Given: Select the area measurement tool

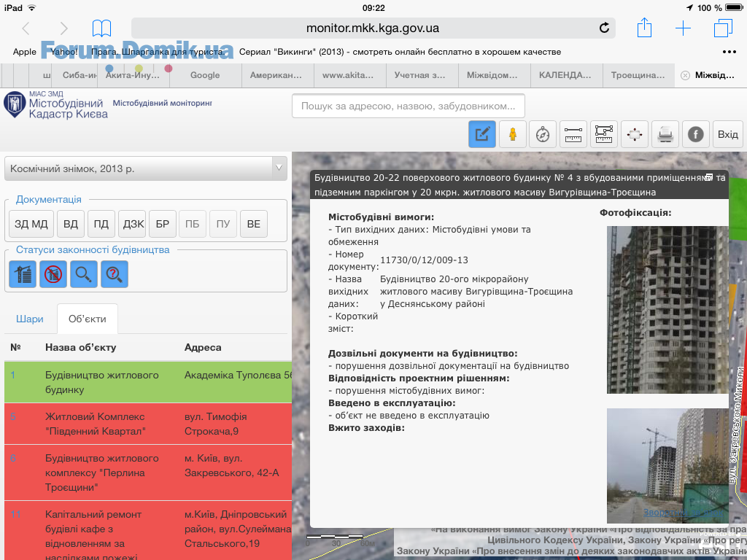Looking at the screenshot, I should pos(603,134).
